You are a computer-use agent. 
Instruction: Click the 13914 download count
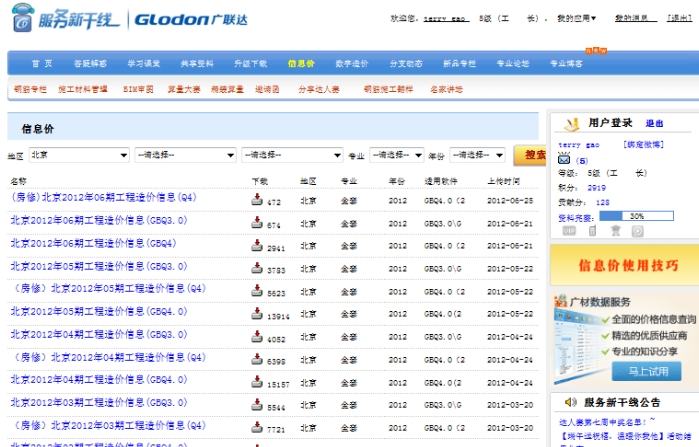point(278,316)
